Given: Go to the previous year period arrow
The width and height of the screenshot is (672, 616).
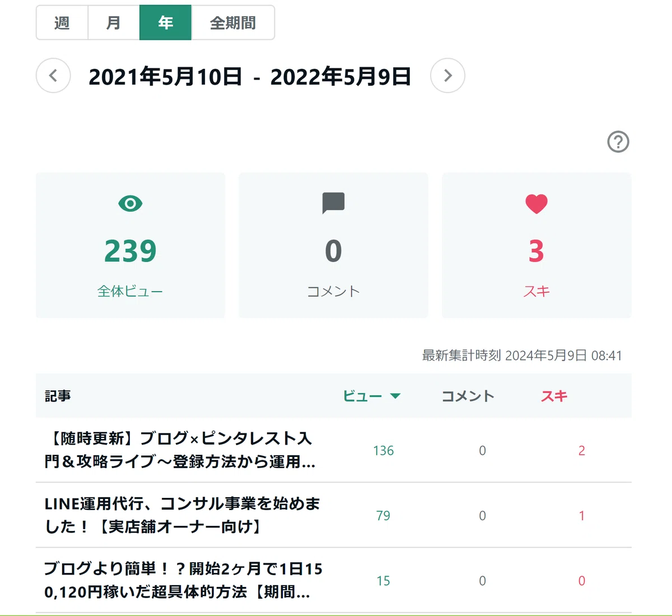Looking at the screenshot, I should click(x=53, y=76).
